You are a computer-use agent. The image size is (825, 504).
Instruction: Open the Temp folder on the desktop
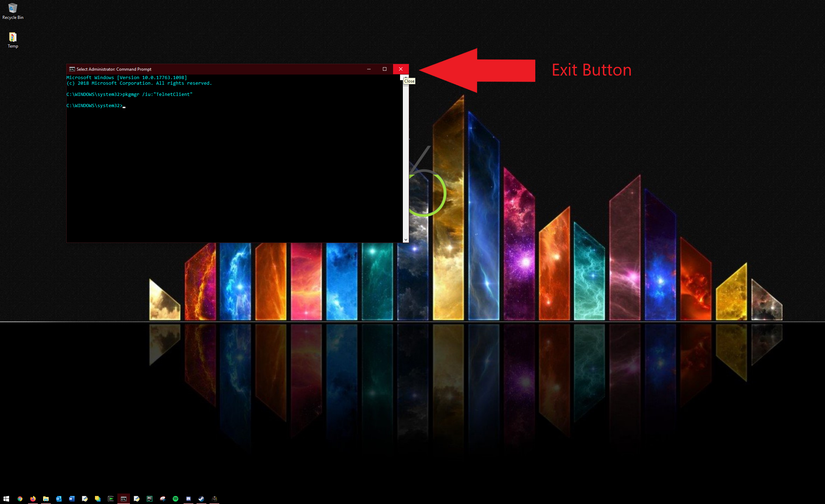13,36
